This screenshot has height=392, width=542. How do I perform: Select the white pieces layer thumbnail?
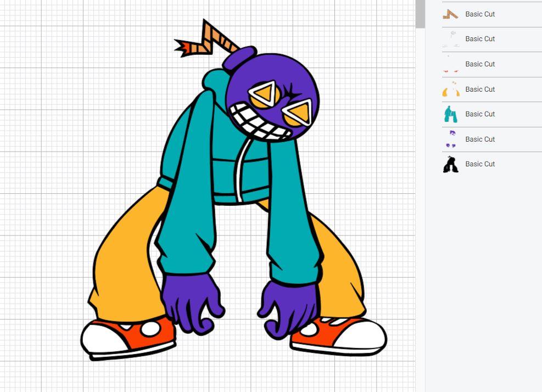pyautogui.click(x=450, y=39)
